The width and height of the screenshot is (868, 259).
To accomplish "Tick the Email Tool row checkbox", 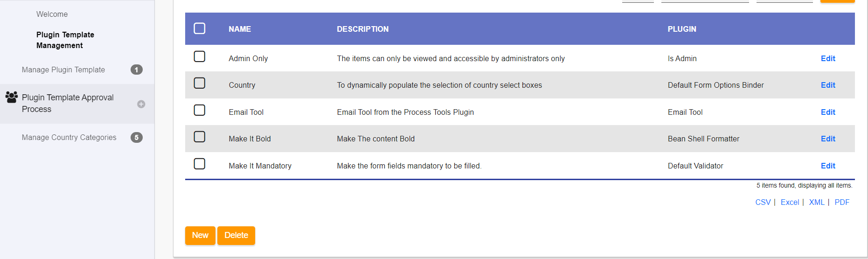I will pyautogui.click(x=200, y=110).
